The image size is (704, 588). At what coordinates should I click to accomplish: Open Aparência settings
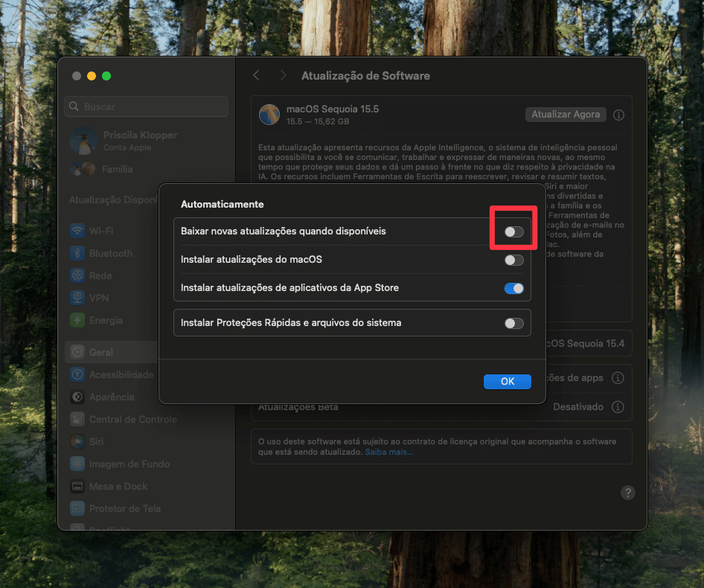click(112, 397)
